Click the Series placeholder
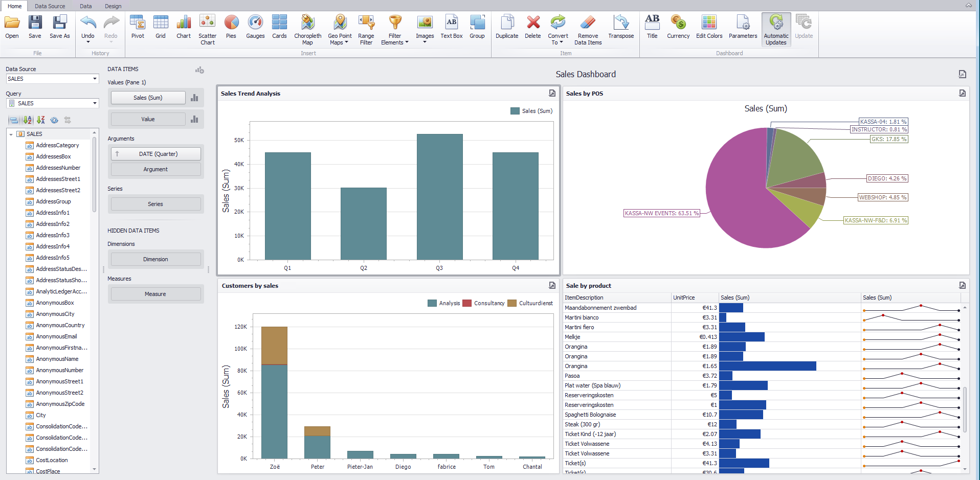Image resolution: width=980 pixels, height=480 pixels. point(155,204)
